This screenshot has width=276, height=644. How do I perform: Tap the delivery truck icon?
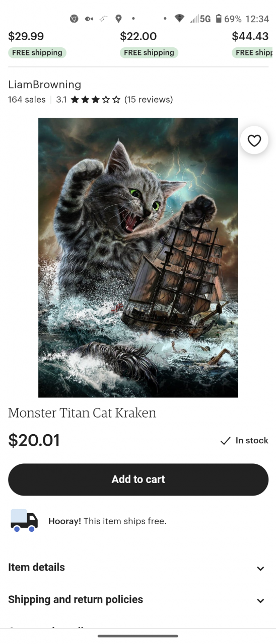[24, 520]
